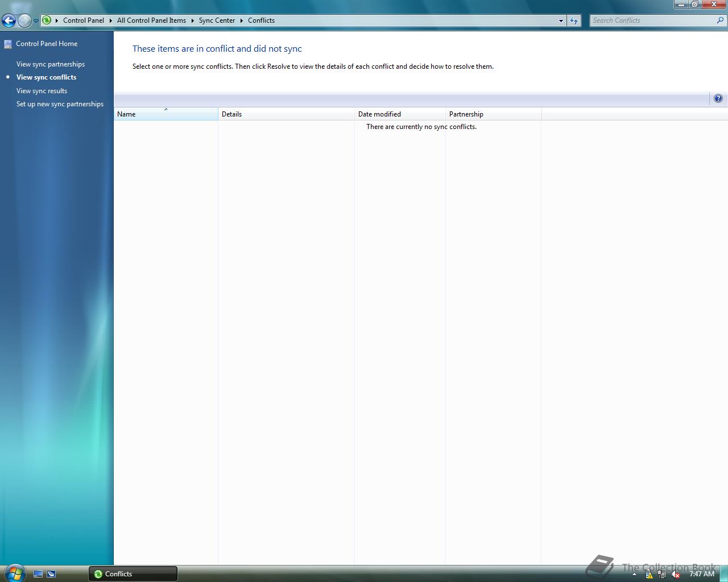Sort by the Details column header
The height and width of the screenshot is (582, 728).
(x=286, y=114)
